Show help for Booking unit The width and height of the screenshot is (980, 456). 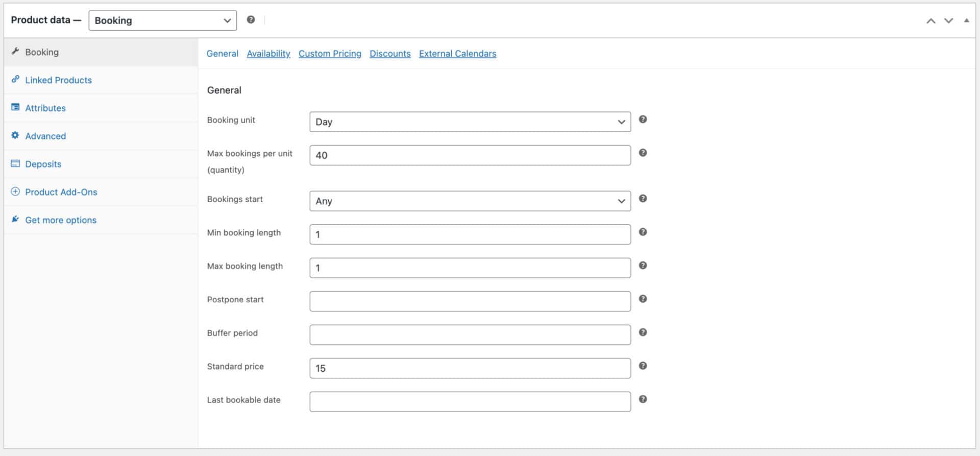[643, 119]
